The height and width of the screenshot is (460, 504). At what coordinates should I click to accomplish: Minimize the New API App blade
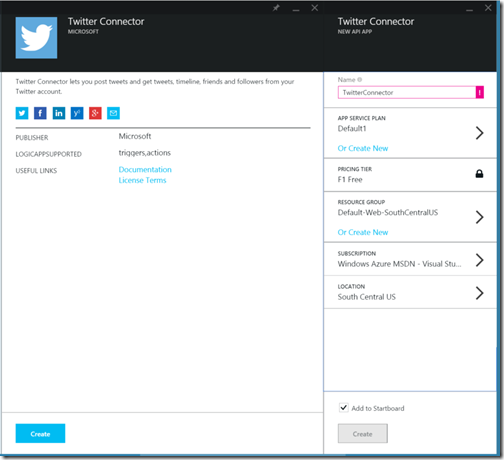469,9
